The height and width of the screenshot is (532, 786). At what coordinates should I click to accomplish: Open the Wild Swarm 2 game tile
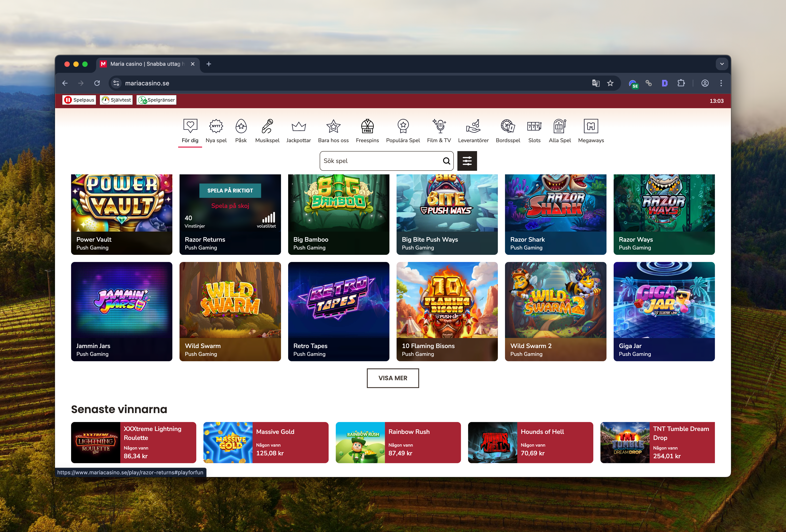556,312
